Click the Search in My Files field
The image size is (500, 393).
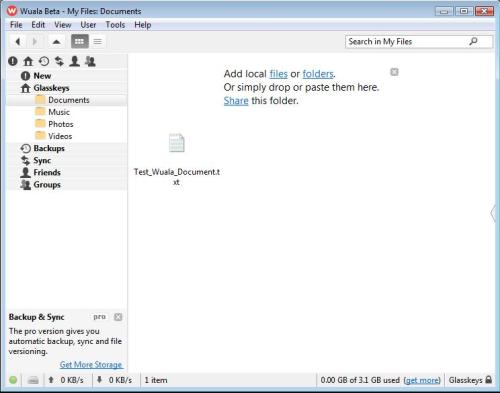coord(419,42)
